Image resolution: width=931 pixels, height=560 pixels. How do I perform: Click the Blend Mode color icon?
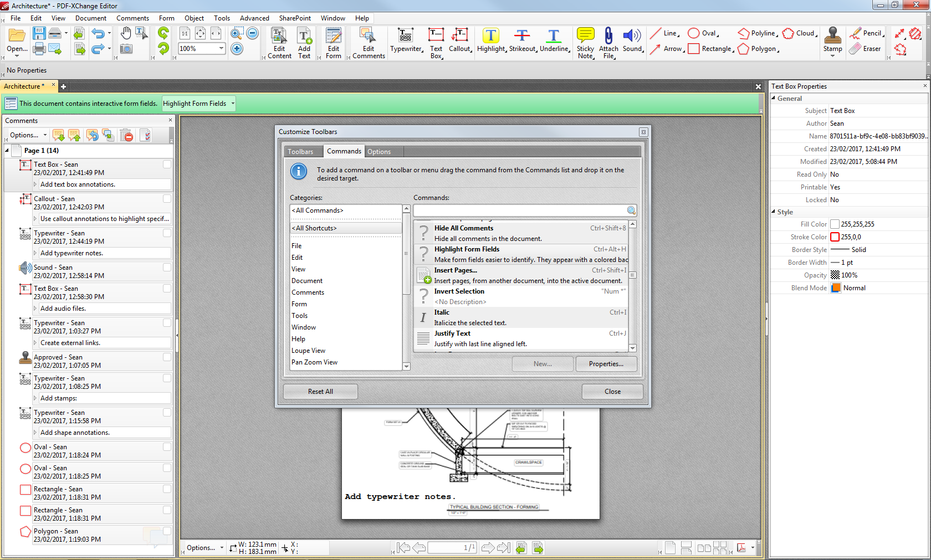tap(836, 288)
